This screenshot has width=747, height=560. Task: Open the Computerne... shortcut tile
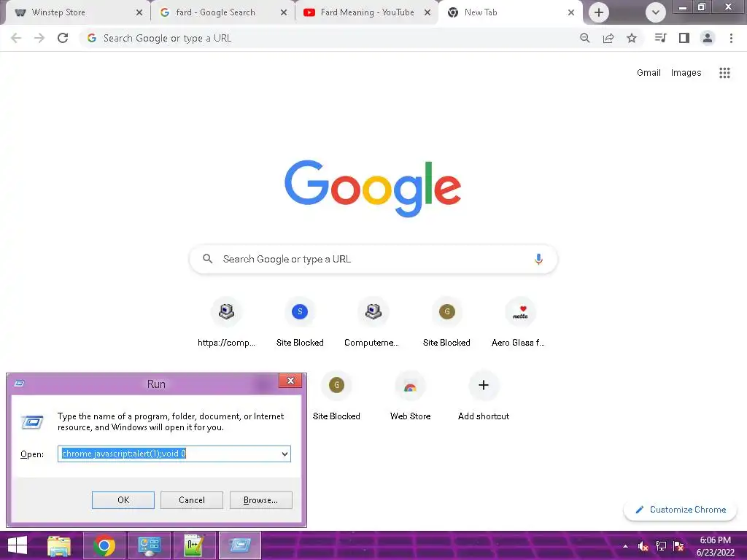coord(373,322)
